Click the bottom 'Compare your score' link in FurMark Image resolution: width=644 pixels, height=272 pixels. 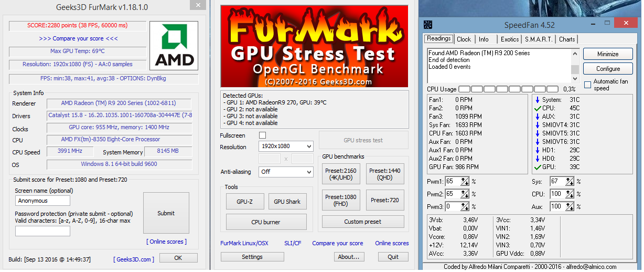pos(338,243)
